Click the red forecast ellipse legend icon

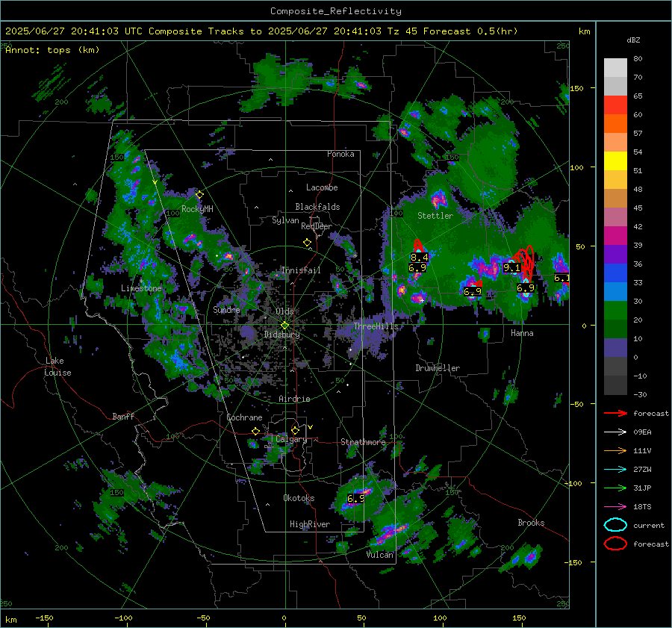click(x=615, y=544)
